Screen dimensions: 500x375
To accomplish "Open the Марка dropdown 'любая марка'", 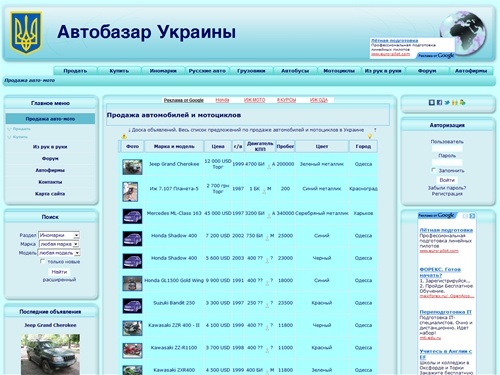I will coord(59,244).
